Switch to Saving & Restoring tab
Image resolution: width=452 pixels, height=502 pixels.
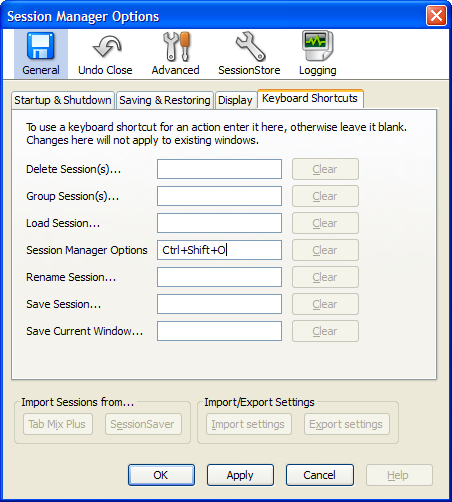(x=165, y=100)
